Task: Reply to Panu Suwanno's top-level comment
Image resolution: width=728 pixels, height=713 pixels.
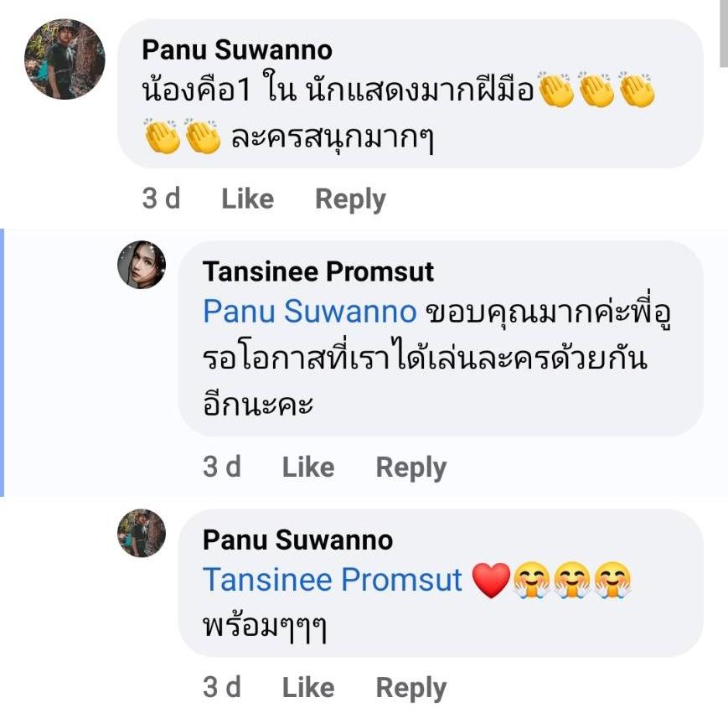Action: pyautogui.click(x=350, y=199)
